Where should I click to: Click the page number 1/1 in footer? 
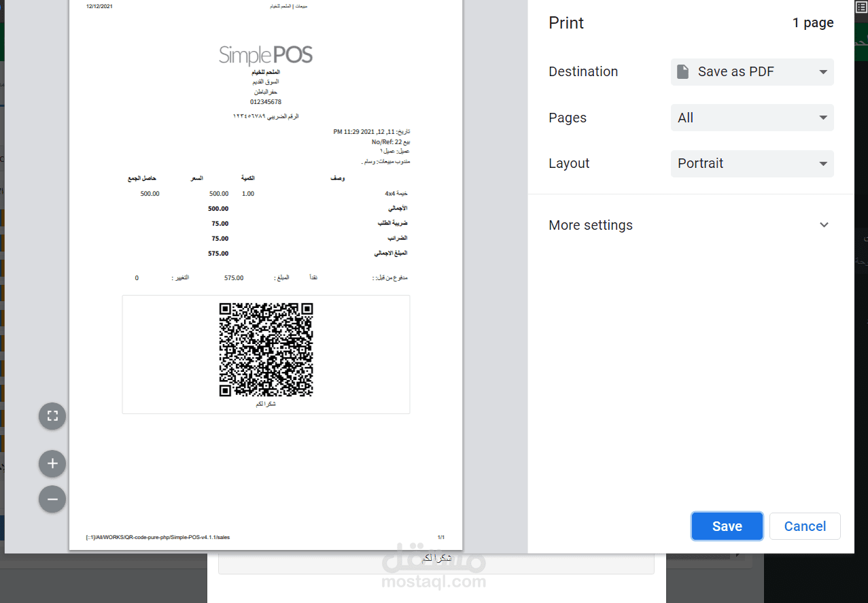440,537
